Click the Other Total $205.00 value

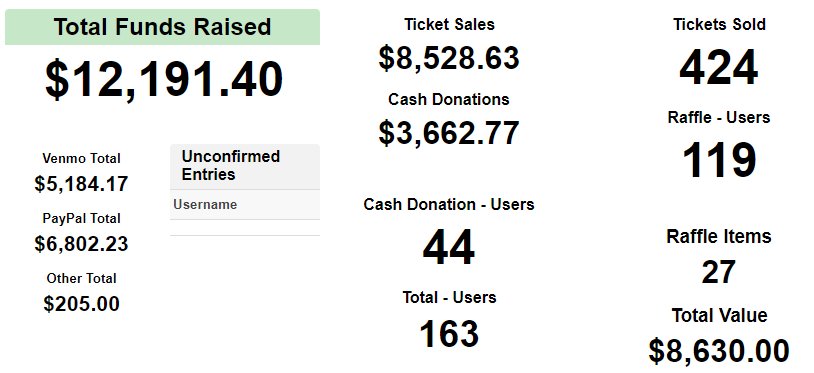[x=82, y=304]
